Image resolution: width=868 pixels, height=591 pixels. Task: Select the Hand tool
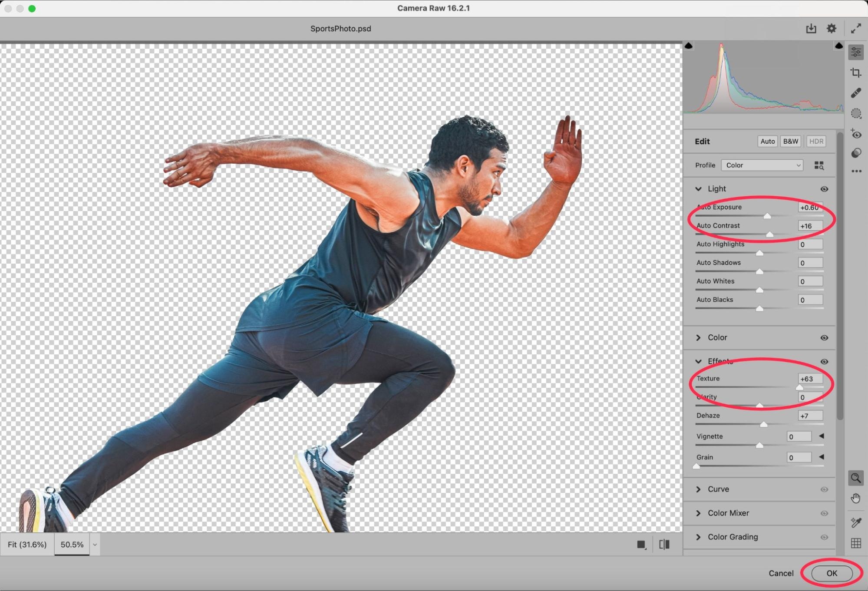coord(856,499)
